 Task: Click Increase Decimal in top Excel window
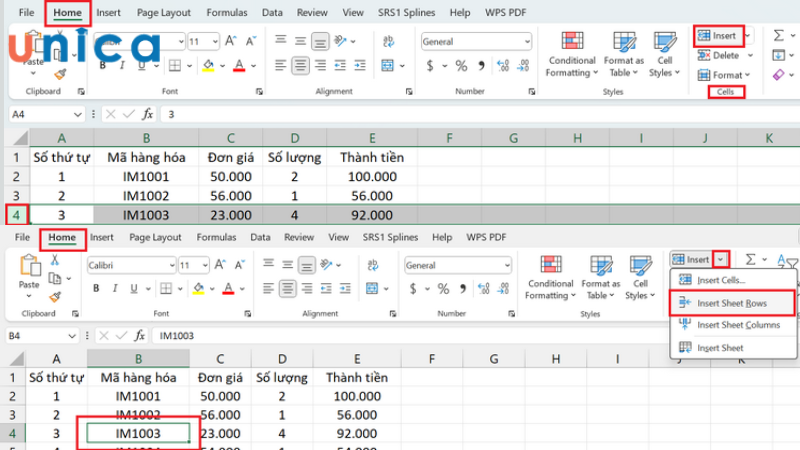(x=503, y=65)
